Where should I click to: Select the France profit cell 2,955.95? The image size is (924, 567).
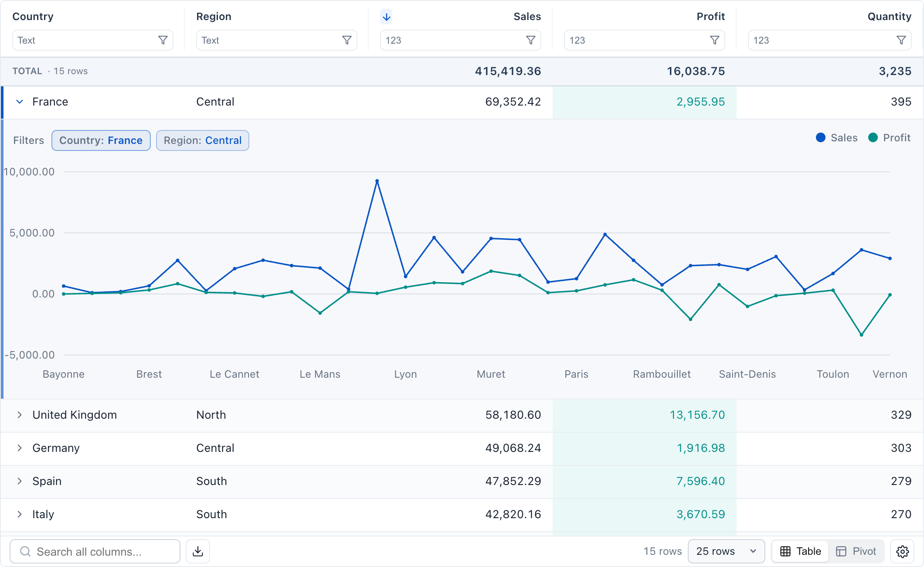[645, 102]
